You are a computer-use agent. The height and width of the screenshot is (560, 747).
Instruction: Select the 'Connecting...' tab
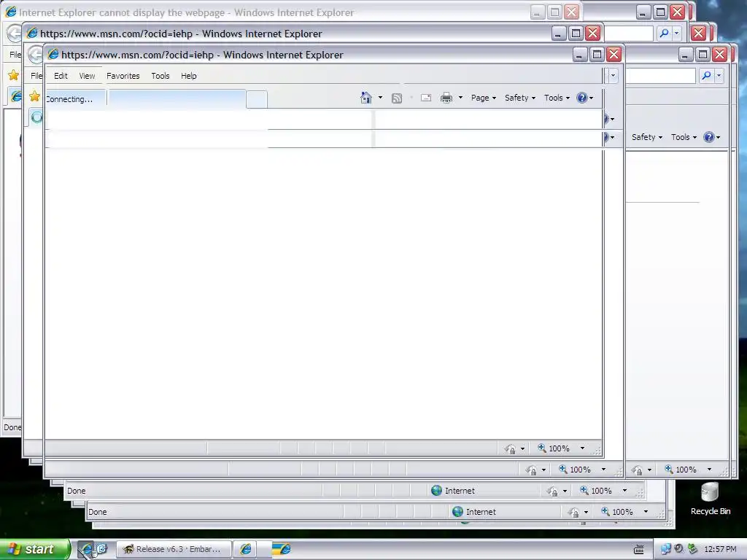coord(75,99)
